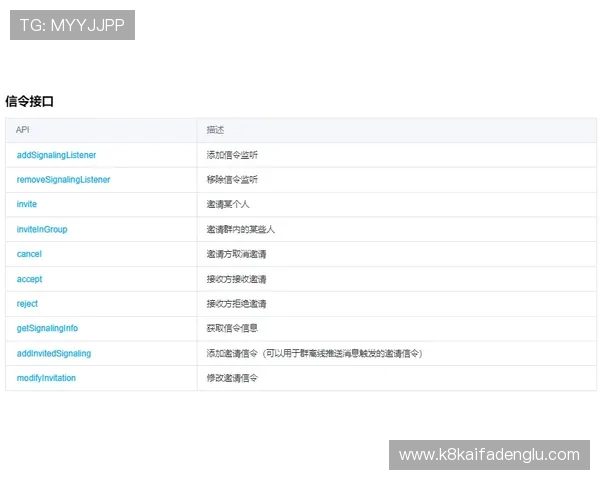Select description text 修改邀请信令
Viewport: 600px width, 480px height.
(232, 378)
